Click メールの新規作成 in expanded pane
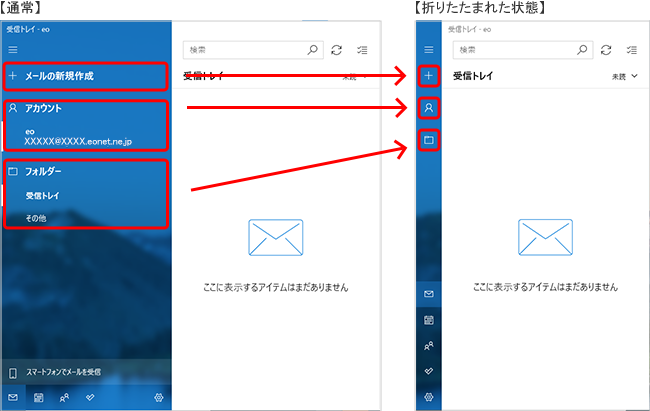650x411 pixels. (x=85, y=76)
